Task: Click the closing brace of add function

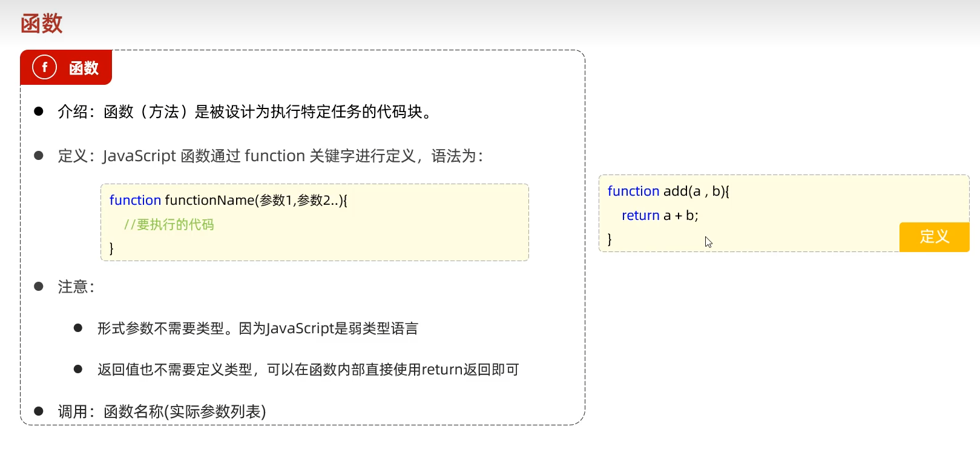Action: pyautogui.click(x=610, y=239)
